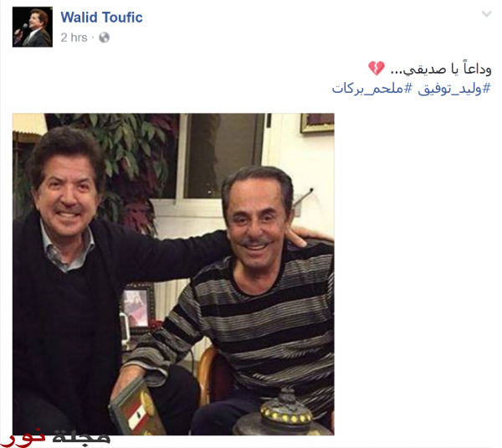Open Walid Toufic profile picture thumbnail

pyautogui.click(x=33, y=27)
